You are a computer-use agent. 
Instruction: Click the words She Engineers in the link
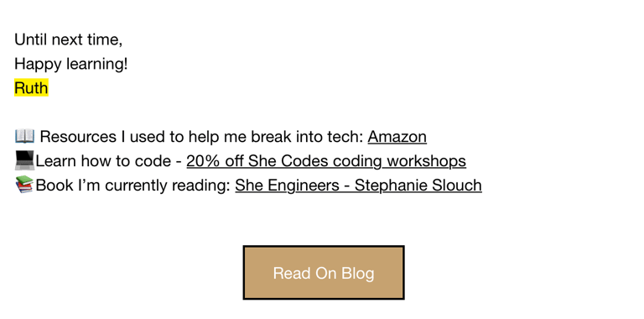pos(287,186)
